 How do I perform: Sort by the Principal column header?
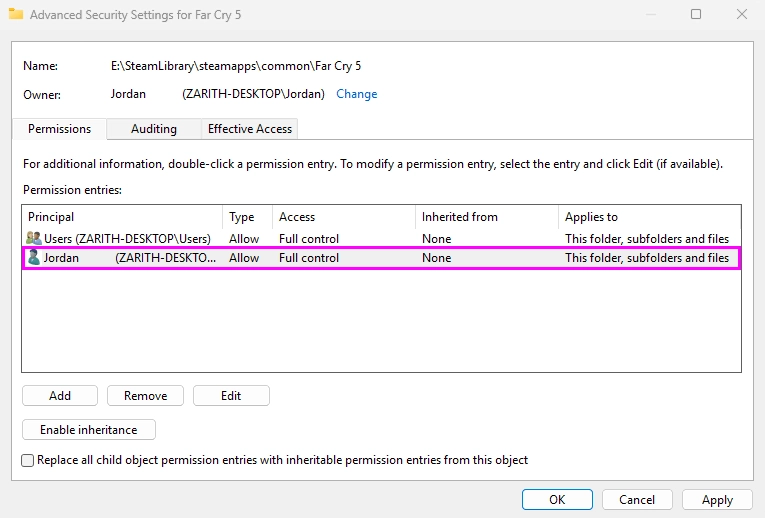(x=122, y=217)
